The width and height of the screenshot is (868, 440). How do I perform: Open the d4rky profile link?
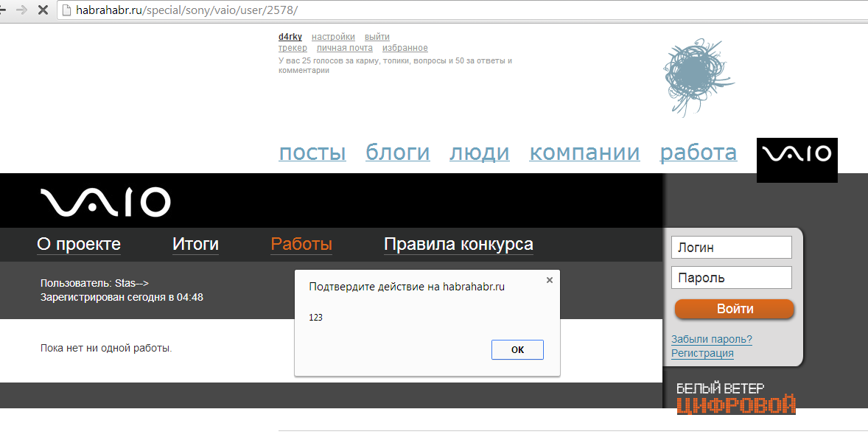point(290,37)
